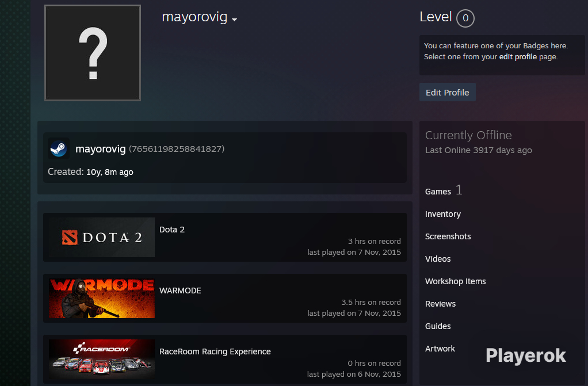Click the question-mark profile avatar

coord(93,53)
